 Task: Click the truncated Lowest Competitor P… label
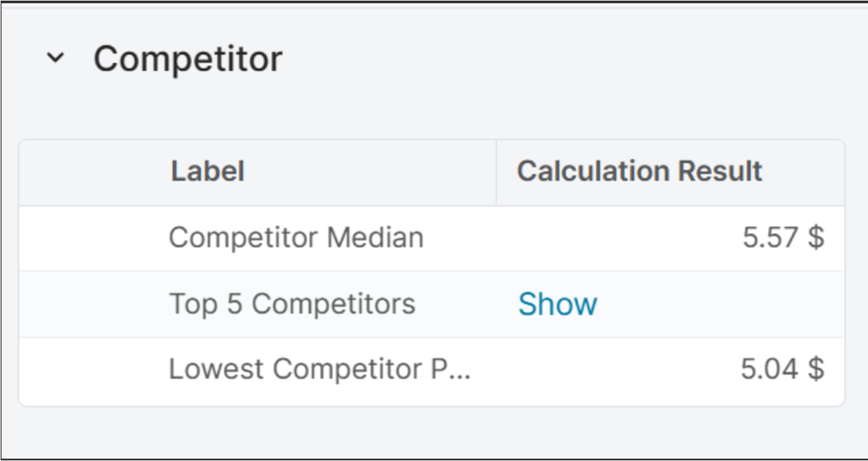pyautogui.click(x=319, y=370)
